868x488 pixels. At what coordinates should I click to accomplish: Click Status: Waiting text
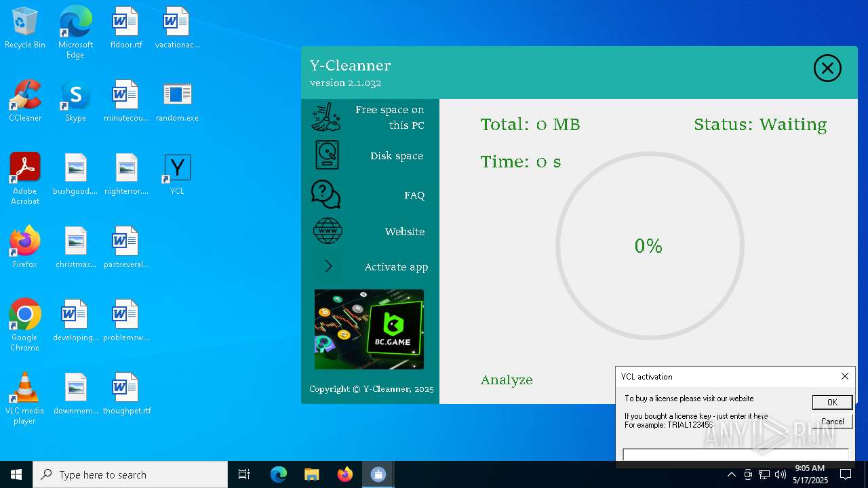(760, 125)
